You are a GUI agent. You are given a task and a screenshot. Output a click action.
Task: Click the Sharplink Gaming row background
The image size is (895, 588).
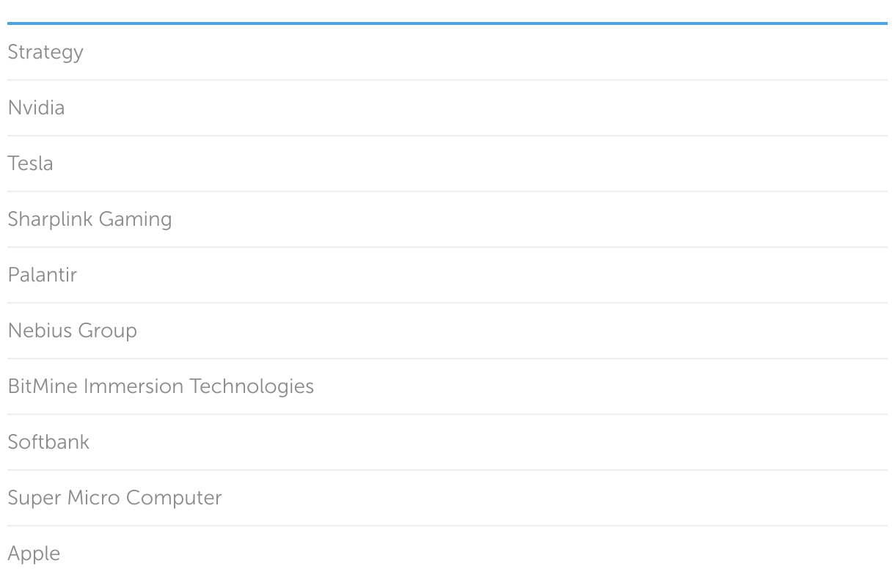514,219
